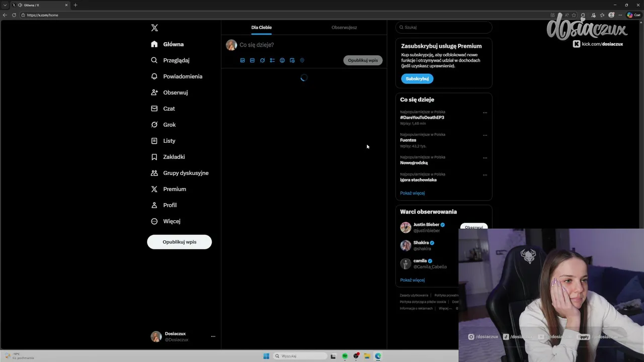Open Przeglądaj explore page
Screen dimensions: 644x362
click(170, 60)
